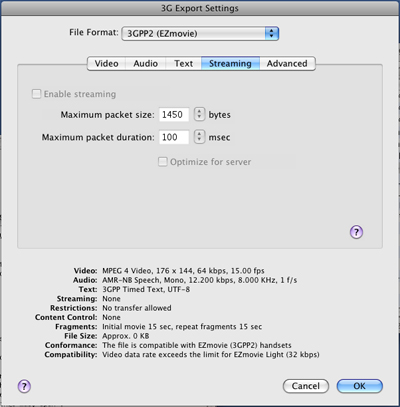Click the 'AMR-NB Speech, Mono' audio summary

point(199,280)
